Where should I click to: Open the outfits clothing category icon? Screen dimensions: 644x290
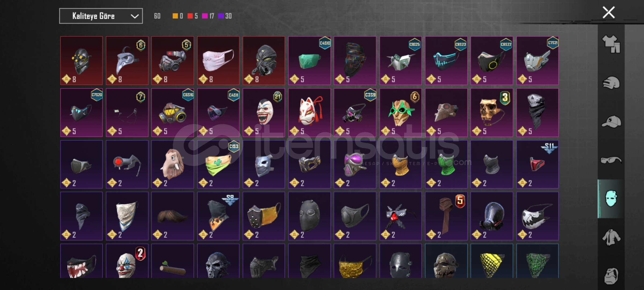tap(611, 44)
